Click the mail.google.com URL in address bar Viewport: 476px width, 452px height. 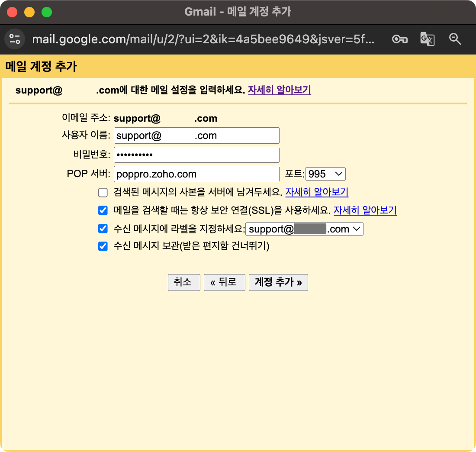coord(203,39)
